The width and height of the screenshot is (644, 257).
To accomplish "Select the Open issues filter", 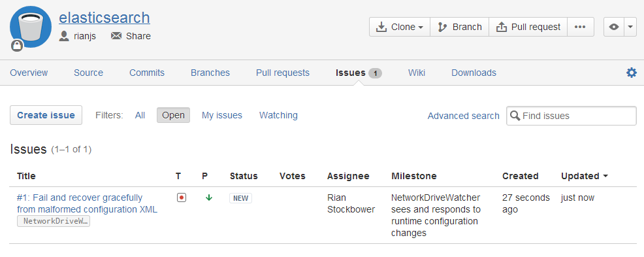I will click(x=173, y=115).
